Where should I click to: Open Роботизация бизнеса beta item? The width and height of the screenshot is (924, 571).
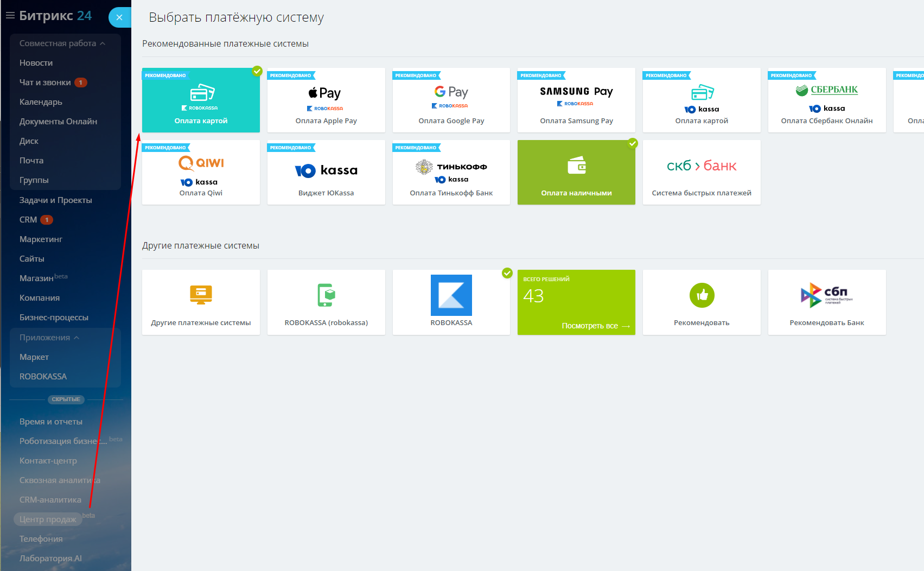click(x=63, y=441)
